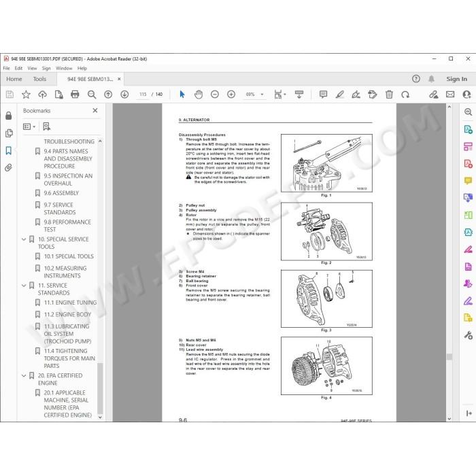
Task: Collapse 10. SPECIAL SERVICE TOOLS bookmark
Action: 24,239
